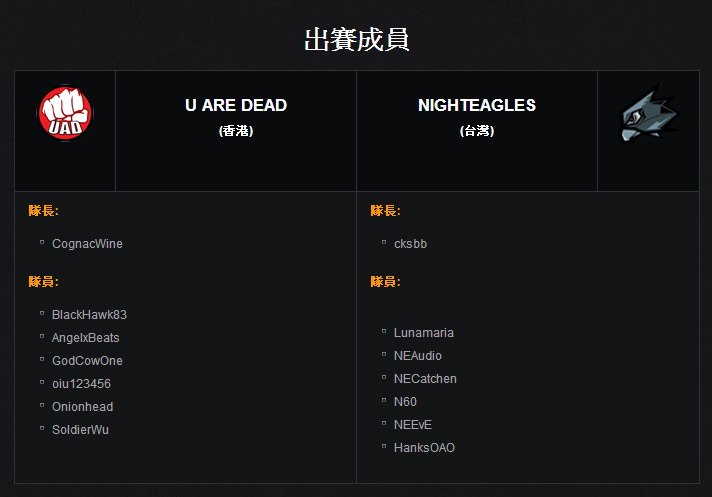
Task: Click the U ARE DEAD fist logo
Action: [x=65, y=114]
